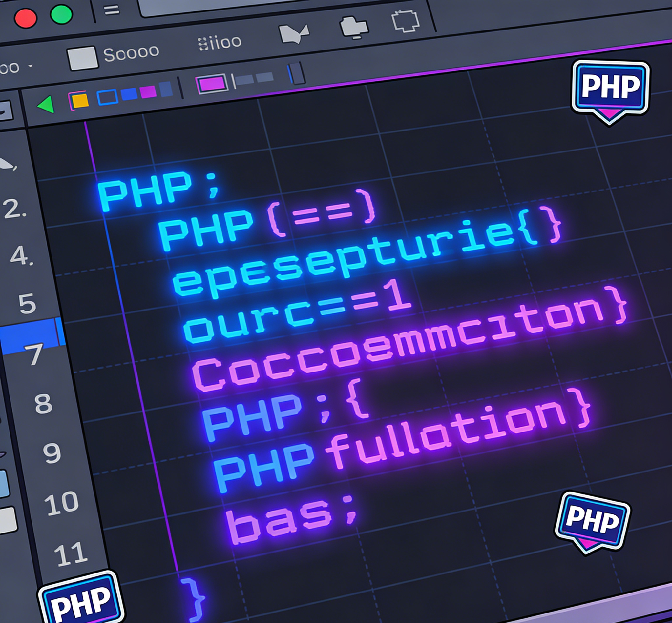672x623 pixels.
Task: Open the dropdown arrow at far left
Action: [x=31, y=66]
